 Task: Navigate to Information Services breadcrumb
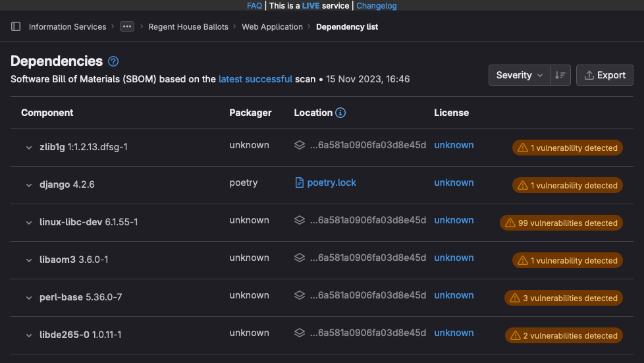67,27
